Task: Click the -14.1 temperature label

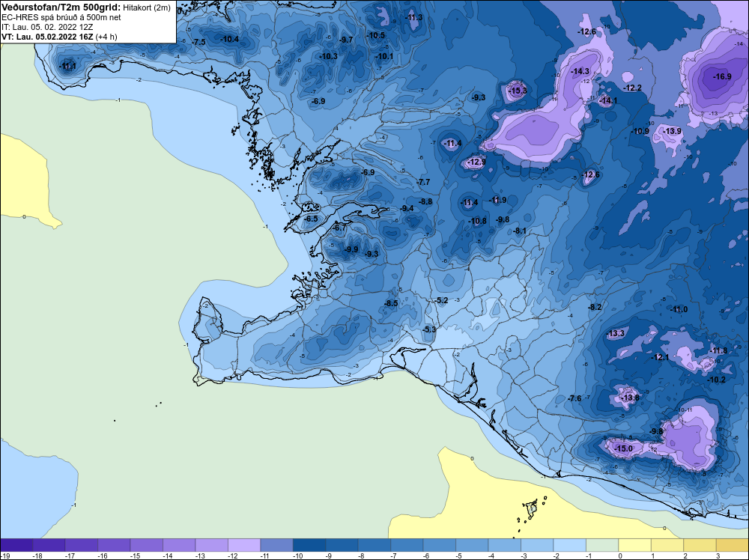Action: [x=608, y=100]
